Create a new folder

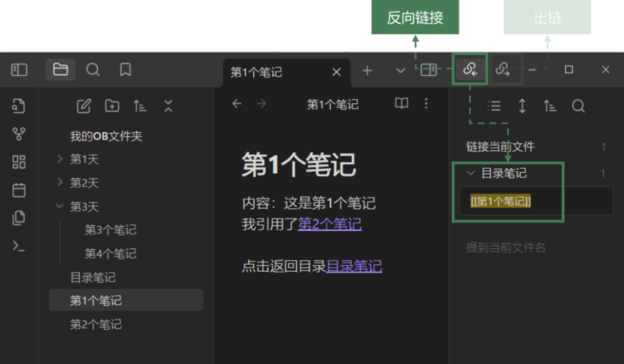[x=112, y=106]
